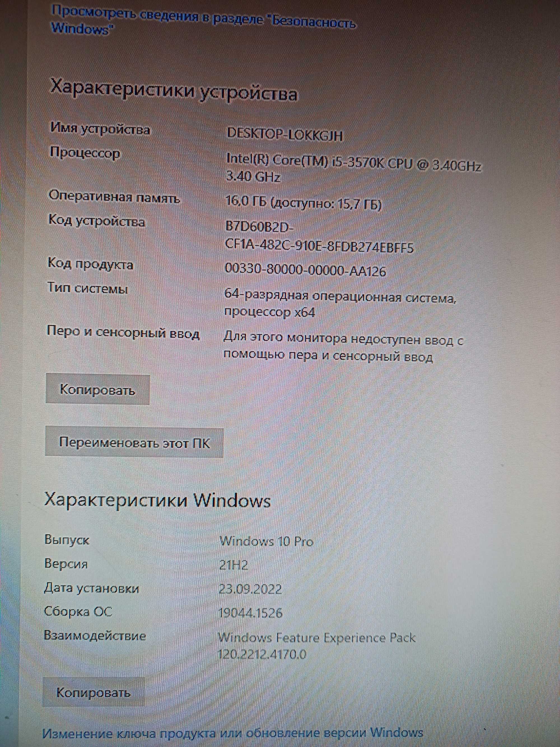The image size is (560, 747).
Task: Click the Имя устройства label
Action: pyautogui.click(x=100, y=130)
